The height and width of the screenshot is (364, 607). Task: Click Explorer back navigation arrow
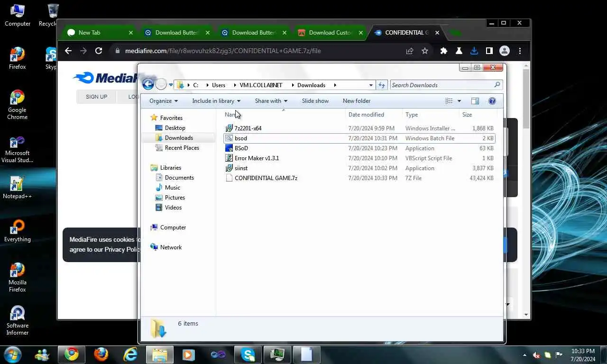coord(148,84)
